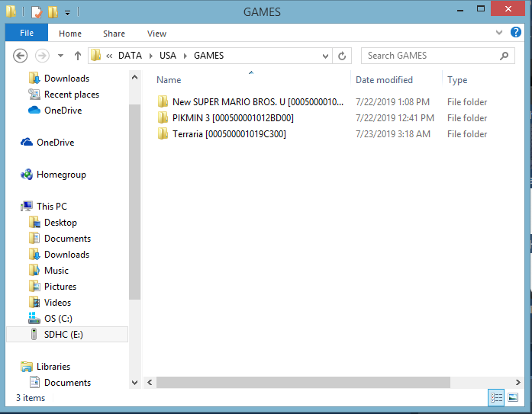The height and width of the screenshot is (414, 532).
Task: Select the OS (C:) drive
Action: point(58,319)
